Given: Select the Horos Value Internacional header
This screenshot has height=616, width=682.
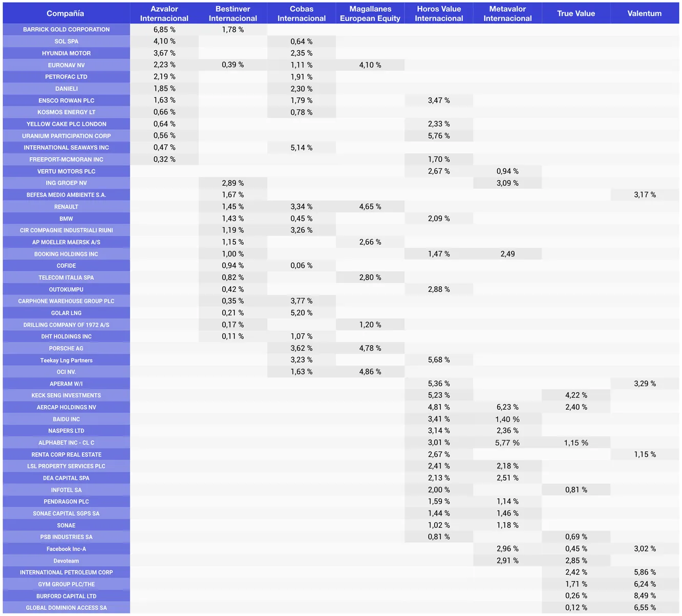Looking at the screenshot, I should pos(439,13).
